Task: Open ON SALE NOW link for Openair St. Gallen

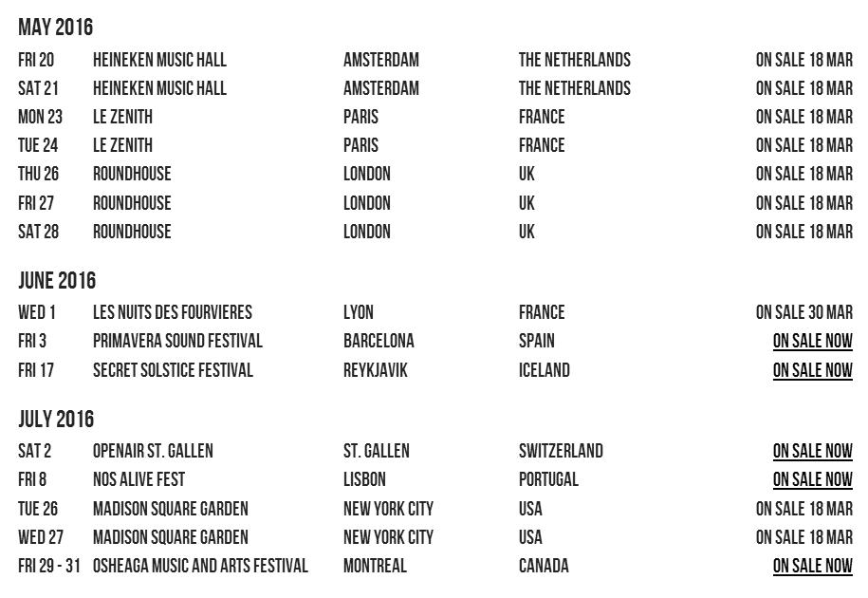Action: pos(812,451)
